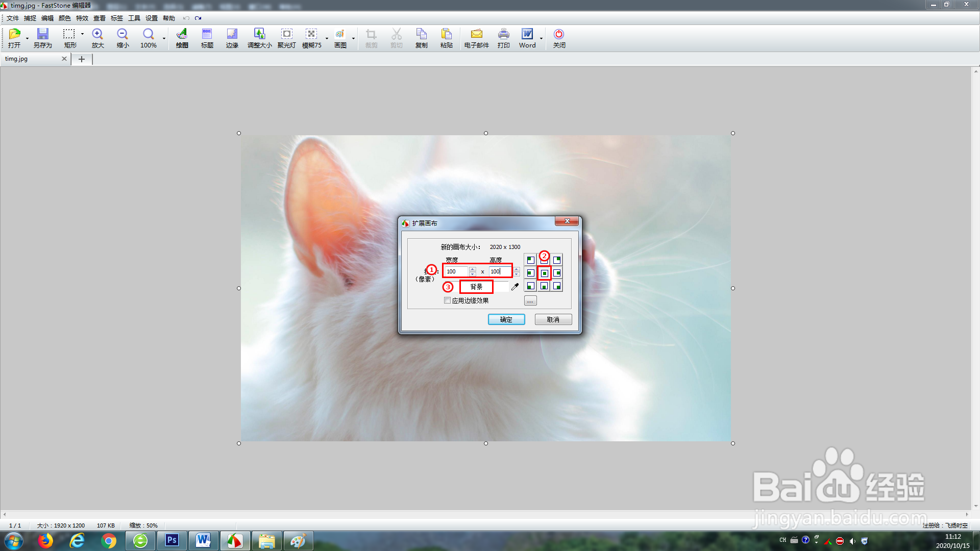
Task: Click the 取消 (Cancel) button
Action: pos(553,319)
